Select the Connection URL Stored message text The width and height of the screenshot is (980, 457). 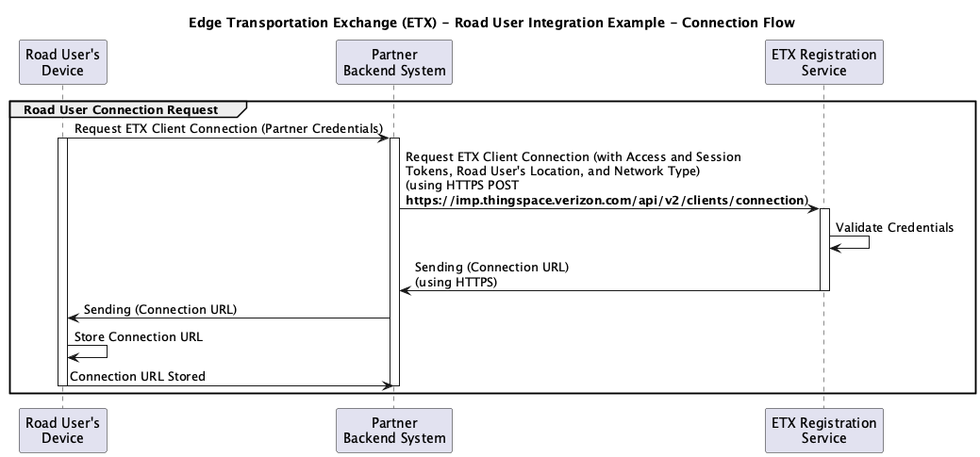tap(138, 377)
